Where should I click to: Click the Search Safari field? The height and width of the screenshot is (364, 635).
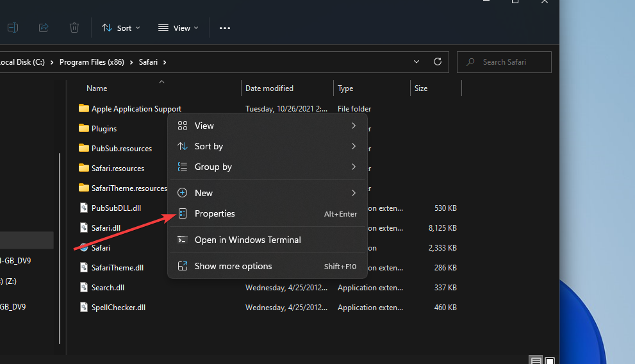pyautogui.click(x=504, y=62)
